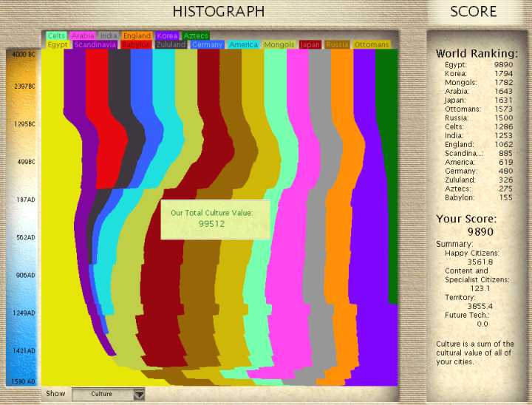Click the England legend label
Screen dimensions: 532x405
(x=137, y=35)
